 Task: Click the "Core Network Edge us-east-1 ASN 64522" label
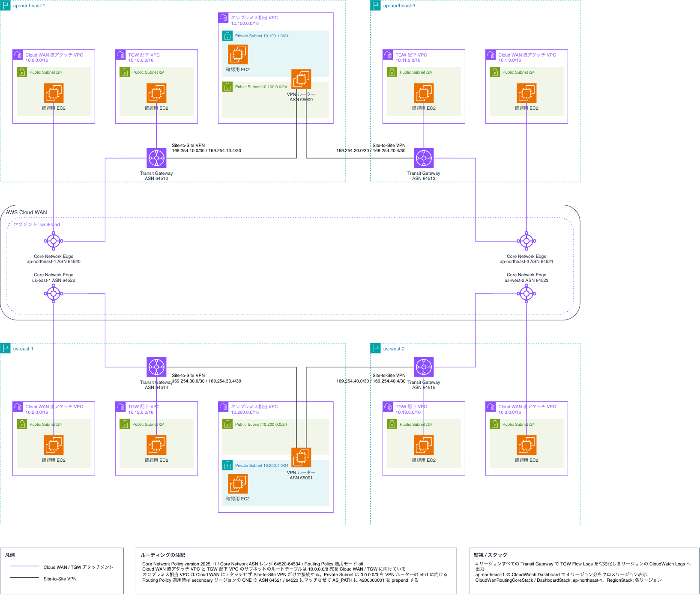coord(54,278)
